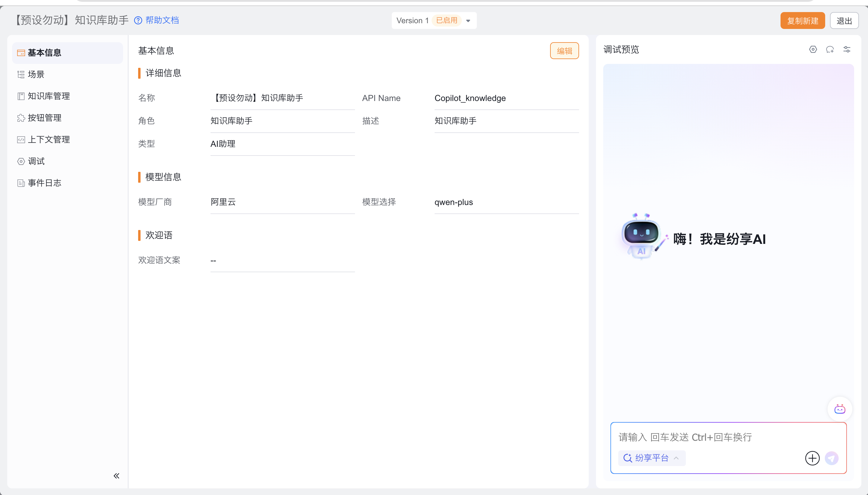Go to 按钮管理 menu item
Image resolution: width=868 pixels, height=495 pixels.
tap(45, 118)
